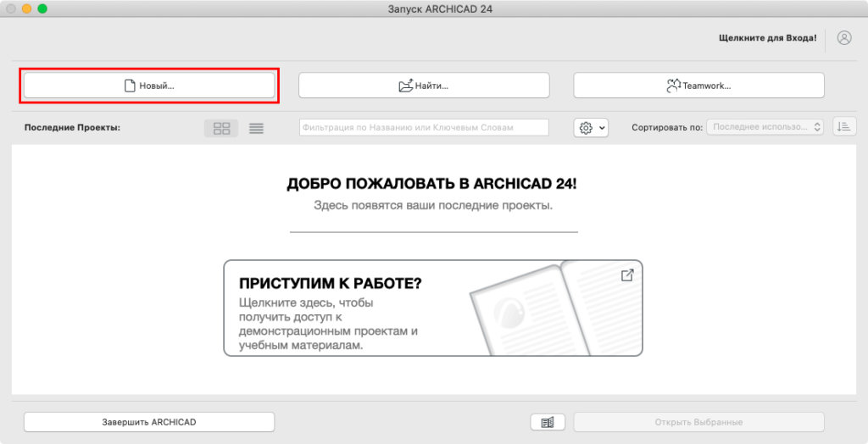Click the ПРИСТУПИМ К РАБОТЕ? heading
The height and width of the screenshot is (444, 868).
331,284
